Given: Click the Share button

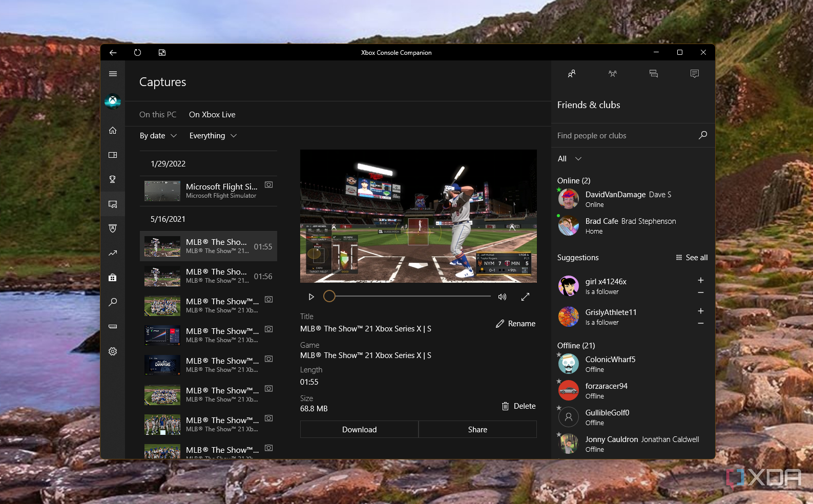Looking at the screenshot, I should pos(477,429).
